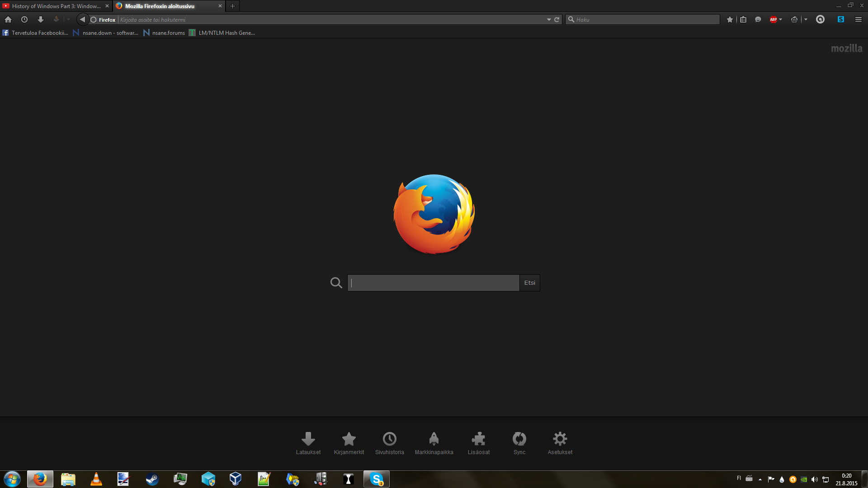Close the History of Windows tab
868x488 pixels.
click(107, 6)
